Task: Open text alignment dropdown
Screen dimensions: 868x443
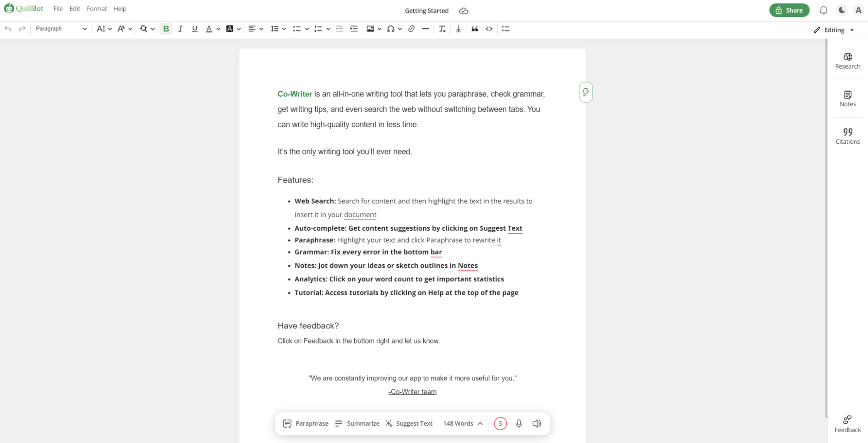Action: pos(256,29)
